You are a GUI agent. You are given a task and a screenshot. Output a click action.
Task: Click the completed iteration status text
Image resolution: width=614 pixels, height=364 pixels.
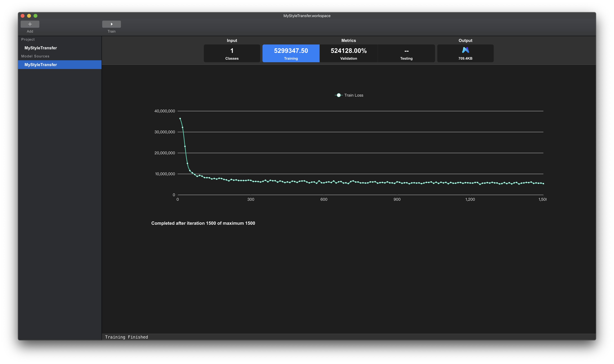[x=203, y=223]
